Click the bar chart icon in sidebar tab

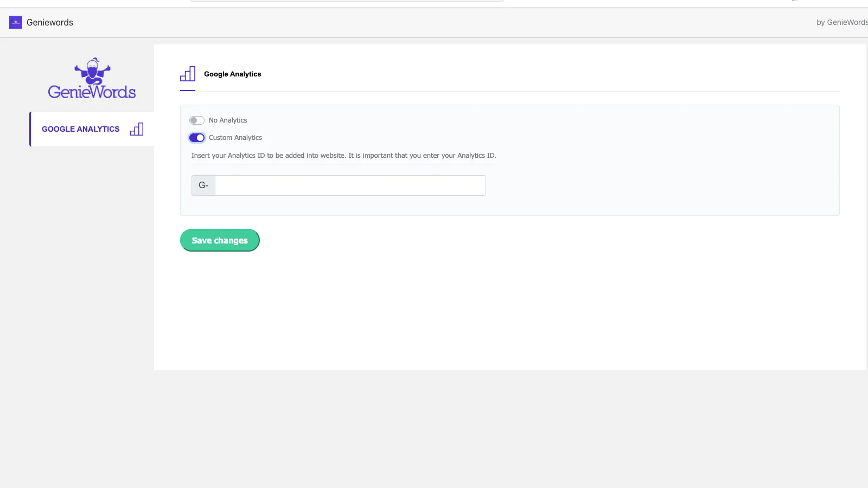click(137, 129)
